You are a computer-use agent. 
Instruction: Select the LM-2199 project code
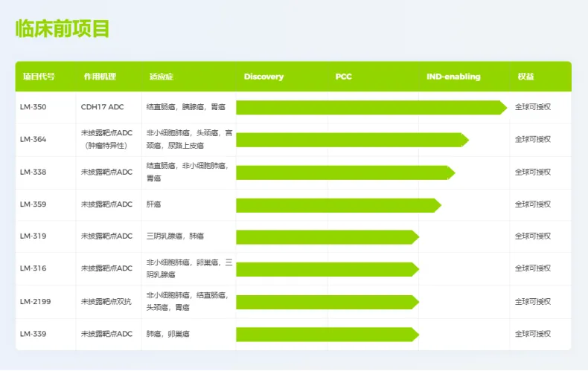pos(35,301)
